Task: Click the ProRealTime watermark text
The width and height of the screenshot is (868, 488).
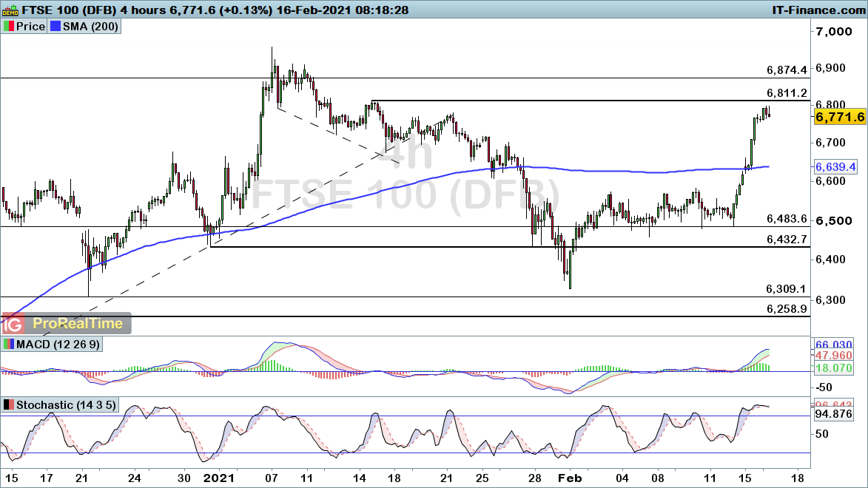Action: [78, 324]
